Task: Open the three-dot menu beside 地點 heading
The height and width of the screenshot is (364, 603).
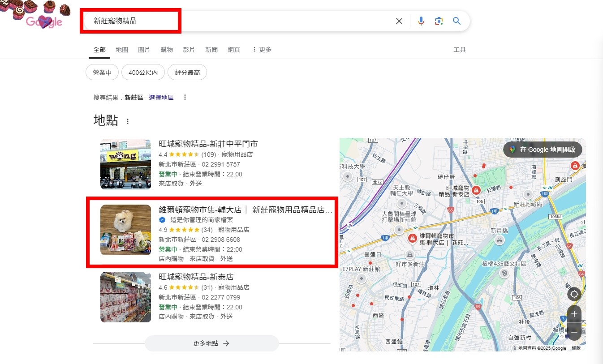Action: [x=128, y=121]
